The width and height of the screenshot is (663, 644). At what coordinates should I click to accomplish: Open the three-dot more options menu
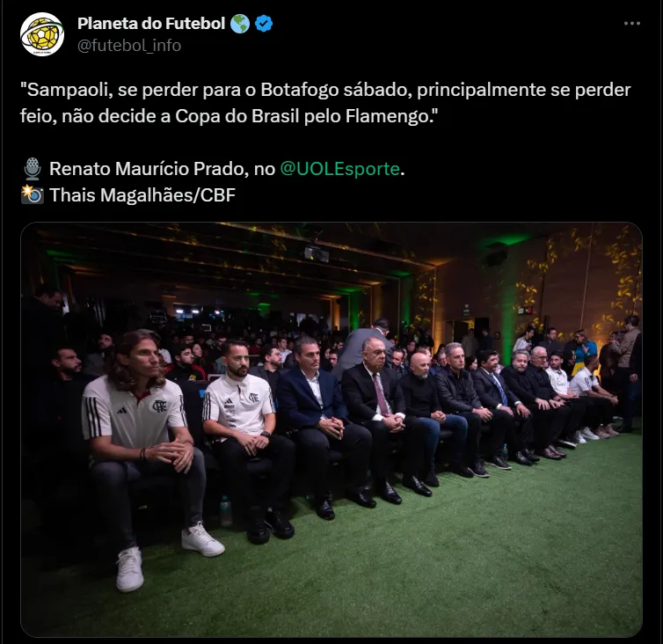click(x=632, y=24)
